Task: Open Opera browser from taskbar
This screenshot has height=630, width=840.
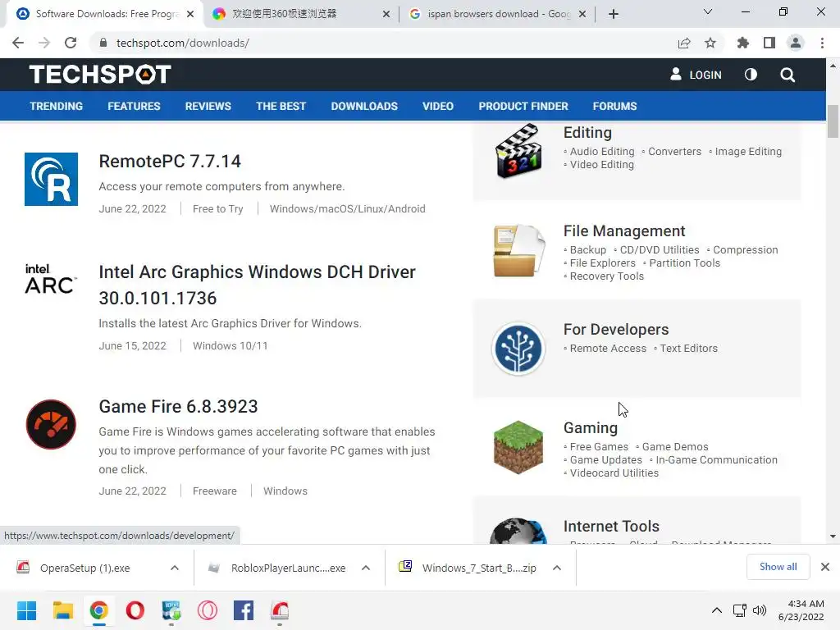Action: click(135, 610)
